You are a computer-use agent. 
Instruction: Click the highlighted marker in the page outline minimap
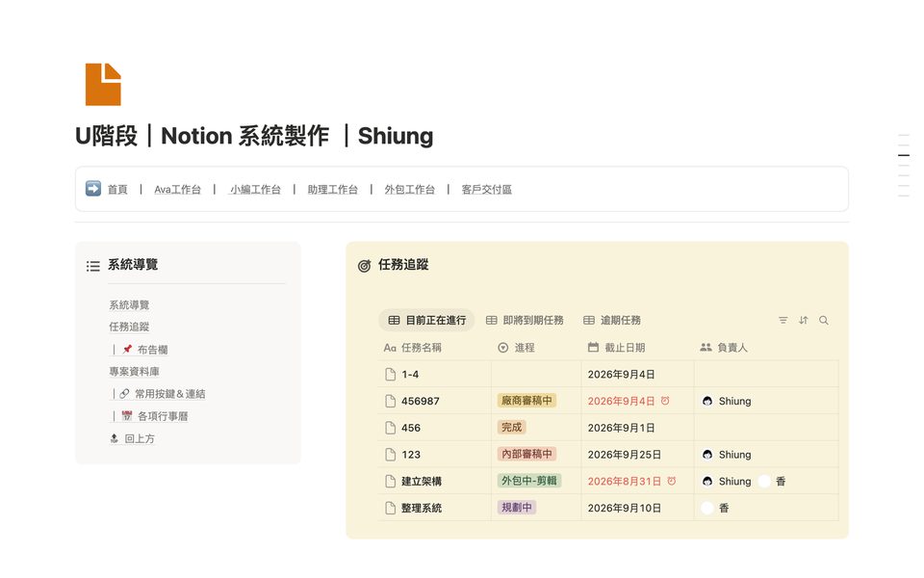pos(904,155)
